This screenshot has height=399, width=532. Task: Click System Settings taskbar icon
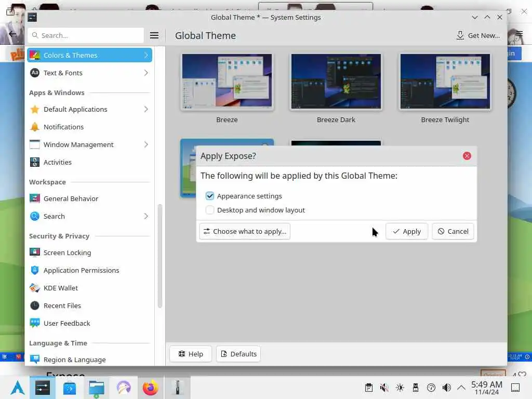[x=43, y=388]
